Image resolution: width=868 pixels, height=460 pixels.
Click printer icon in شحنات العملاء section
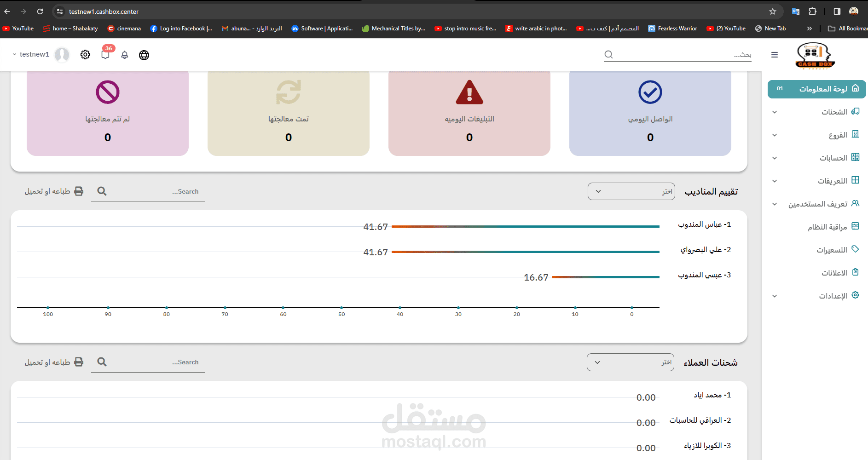pos(79,362)
